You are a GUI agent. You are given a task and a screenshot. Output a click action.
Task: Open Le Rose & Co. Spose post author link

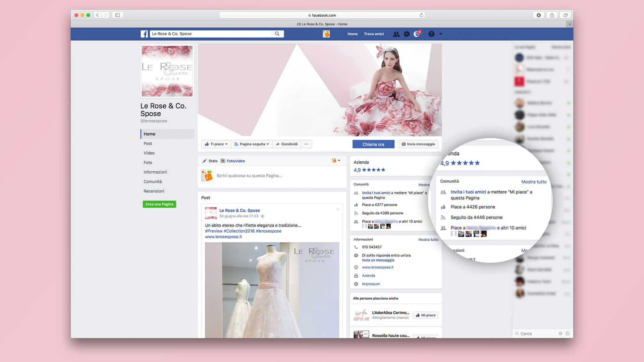239,210
